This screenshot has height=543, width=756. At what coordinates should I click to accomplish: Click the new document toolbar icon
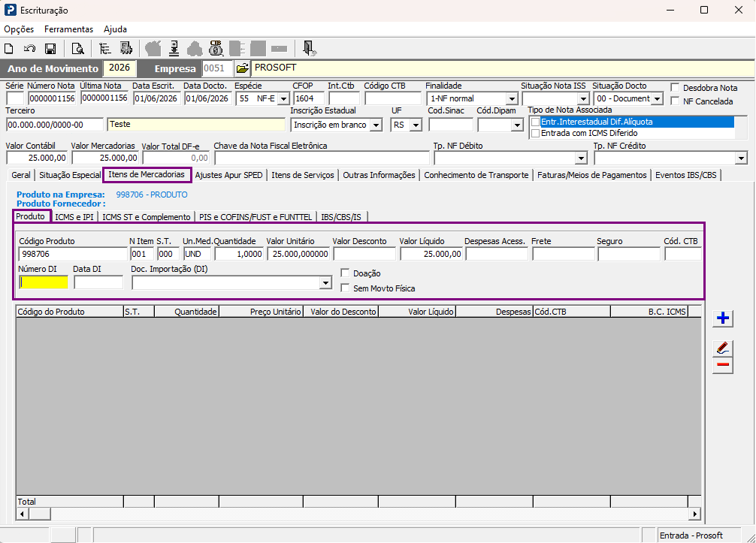point(9,49)
